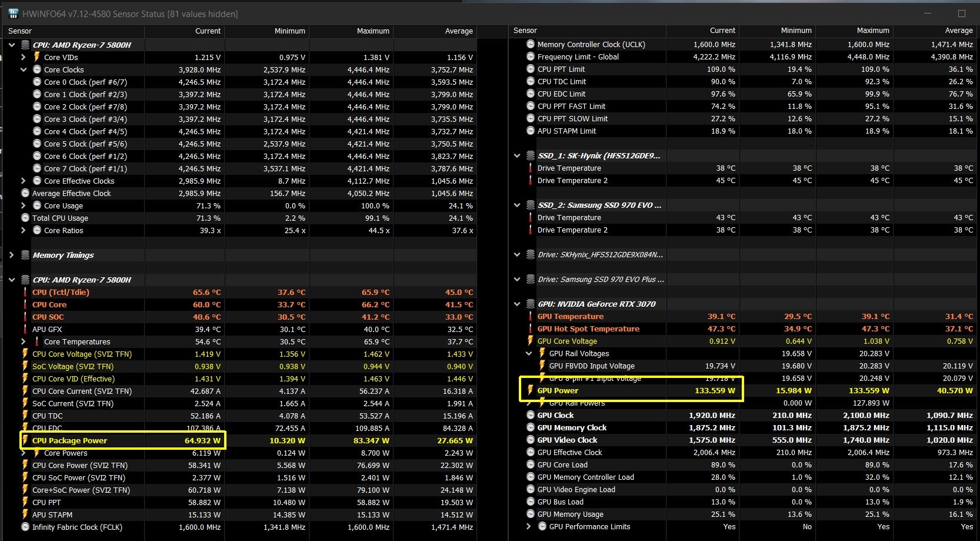Click the thermometer icon of GPU Temperature

(x=531, y=316)
